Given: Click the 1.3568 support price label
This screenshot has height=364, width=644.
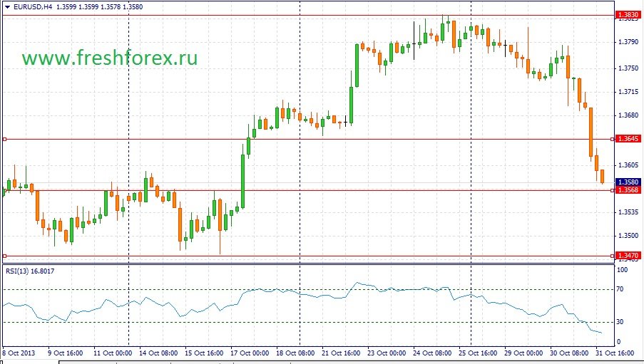Looking at the screenshot, I should [x=628, y=190].
